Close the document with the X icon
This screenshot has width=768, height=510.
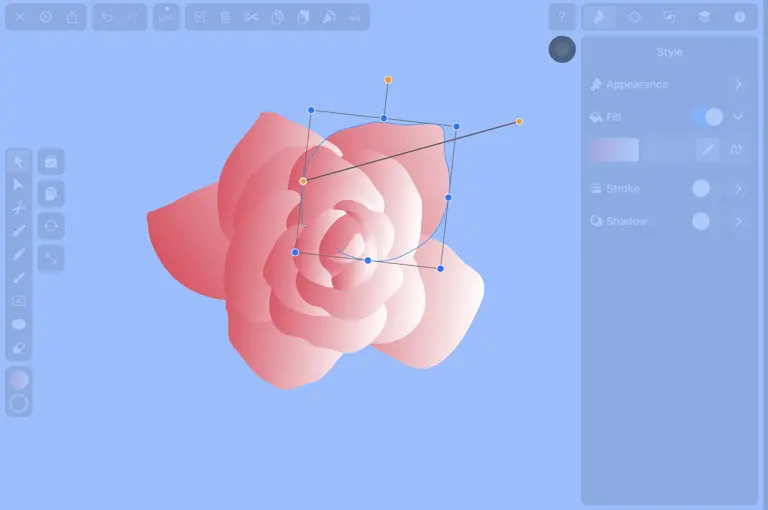click(20, 17)
